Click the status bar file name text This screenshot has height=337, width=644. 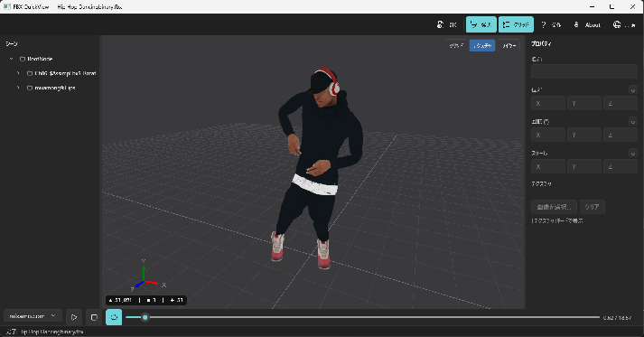(x=51, y=332)
